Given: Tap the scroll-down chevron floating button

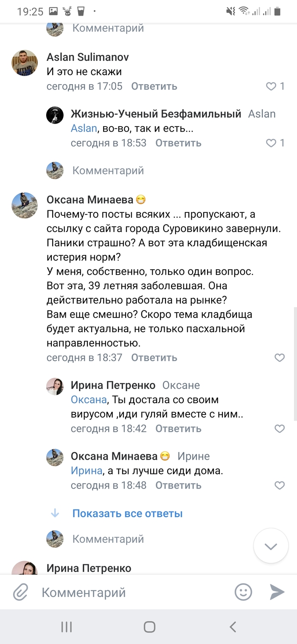Looking at the screenshot, I should pos(271,546).
